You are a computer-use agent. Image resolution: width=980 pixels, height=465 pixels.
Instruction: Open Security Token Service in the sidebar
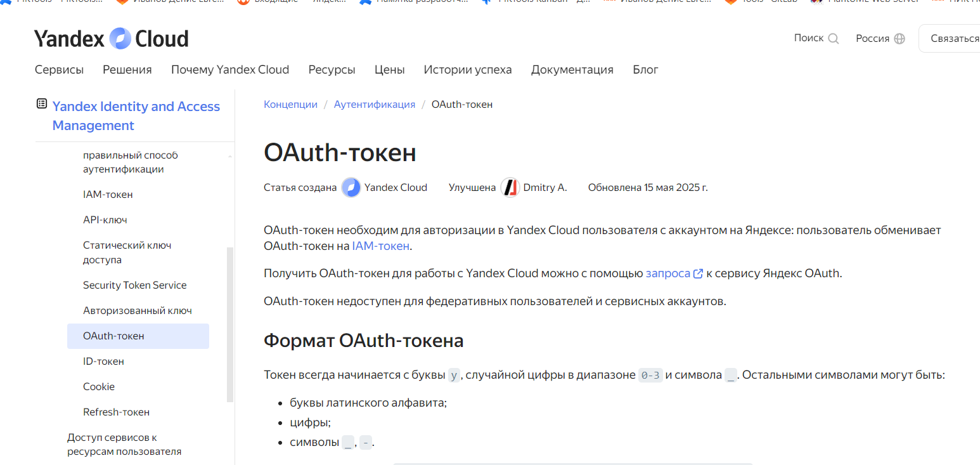pyautogui.click(x=135, y=285)
